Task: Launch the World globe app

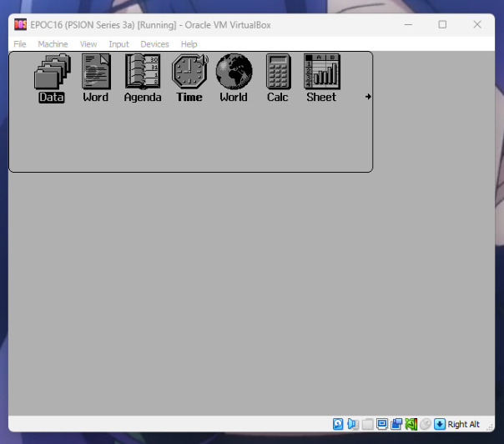Action: [x=234, y=72]
